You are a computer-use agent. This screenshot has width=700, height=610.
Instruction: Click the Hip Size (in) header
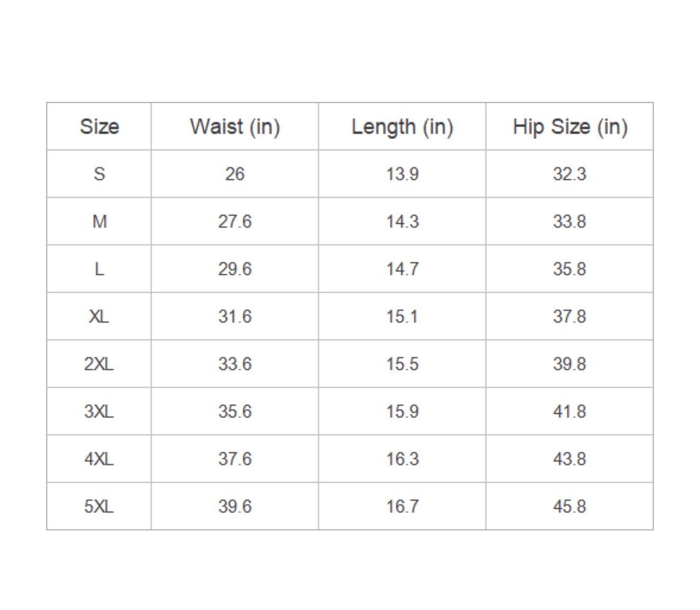[570, 127]
